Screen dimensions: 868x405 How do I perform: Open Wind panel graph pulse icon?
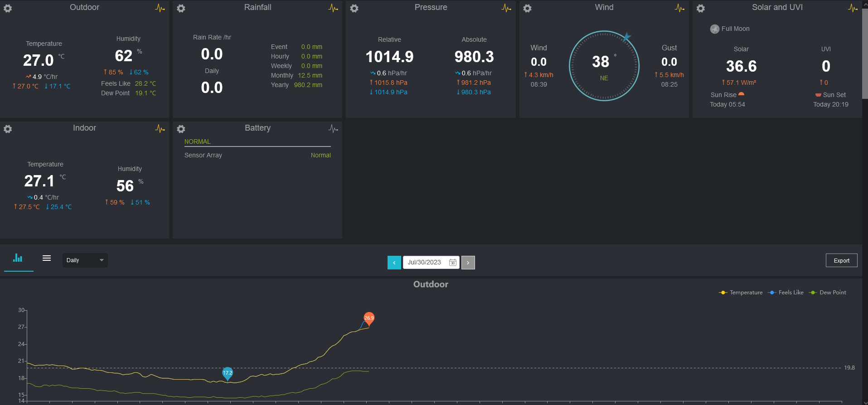pyautogui.click(x=679, y=8)
